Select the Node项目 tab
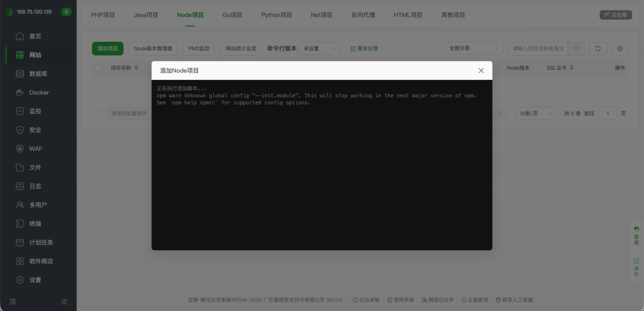 [190, 15]
